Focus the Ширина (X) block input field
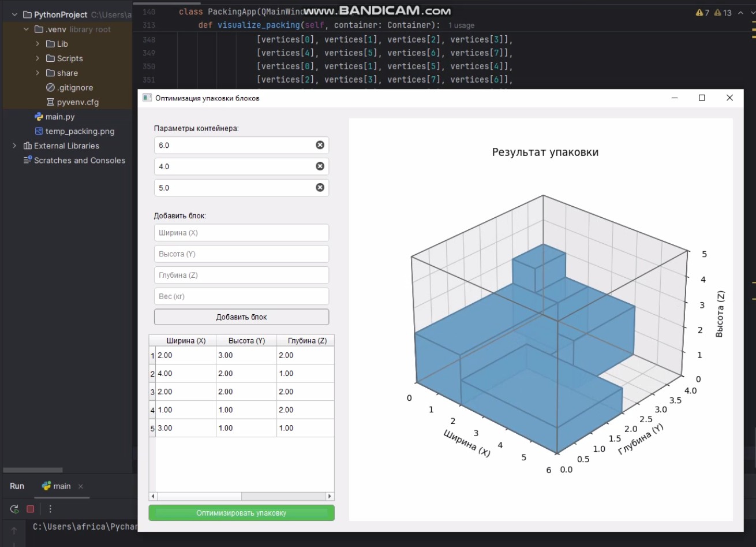 pyautogui.click(x=241, y=233)
